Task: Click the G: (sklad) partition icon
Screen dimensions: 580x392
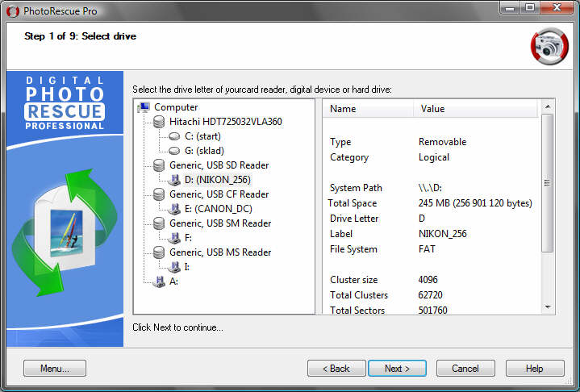Action: [174, 151]
